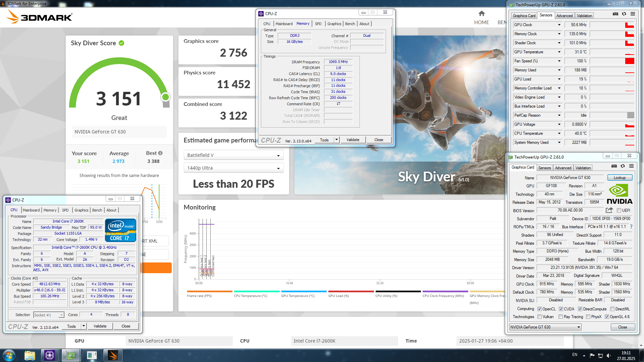Toggle the DirectCompute checkbox
The height and width of the screenshot is (362, 644).
(580, 309)
